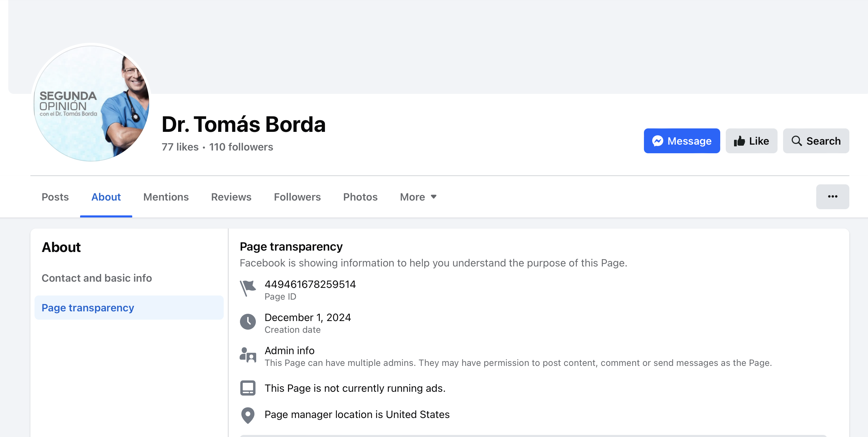The image size is (868, 437).
Task: Click the clock icon beside Creation date
Action: [x=248, y=322]
